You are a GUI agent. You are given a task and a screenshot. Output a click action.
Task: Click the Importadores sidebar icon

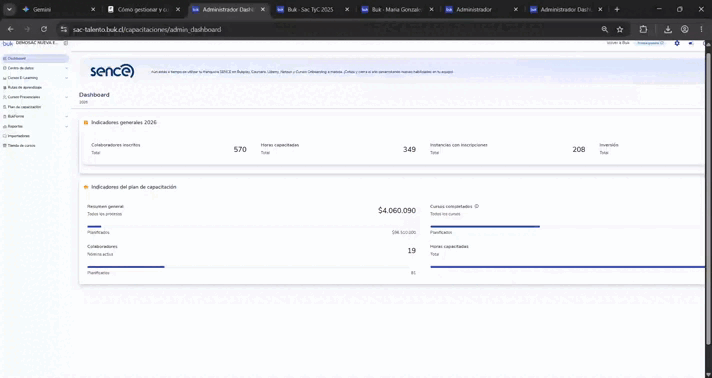point(5,136)
